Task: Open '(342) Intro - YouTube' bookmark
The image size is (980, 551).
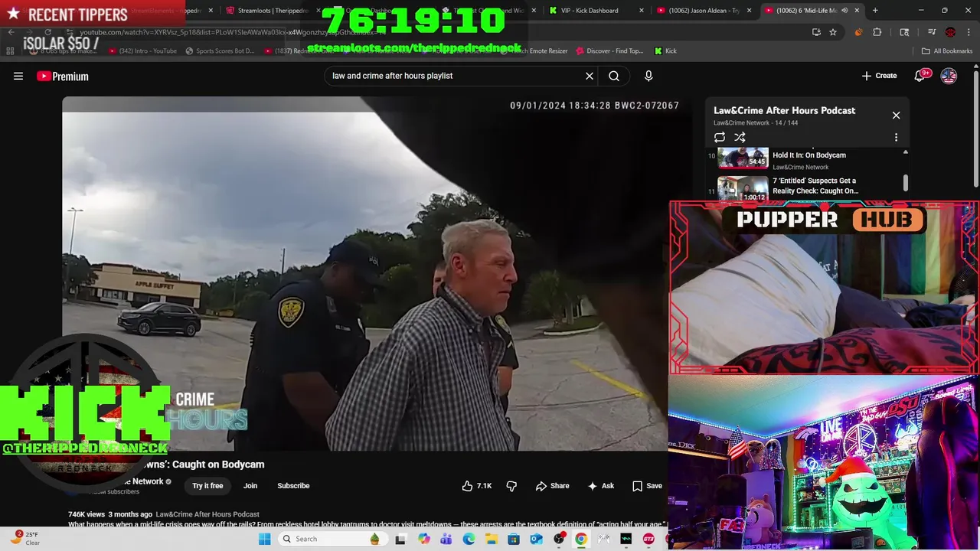Action: tap(143, 51)
